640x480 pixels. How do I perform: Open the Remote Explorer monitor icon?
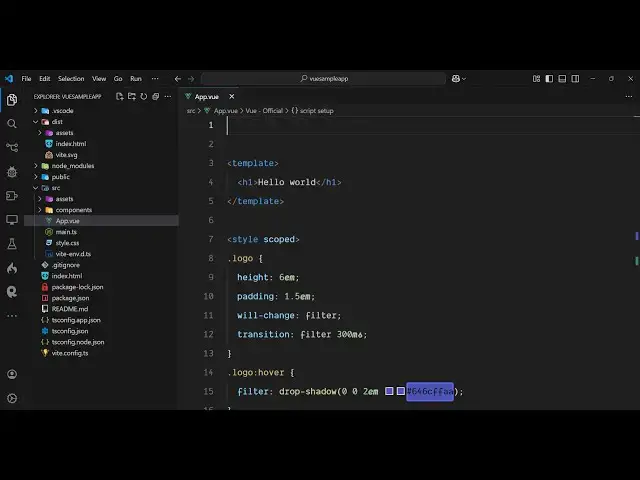coord(12,220)
